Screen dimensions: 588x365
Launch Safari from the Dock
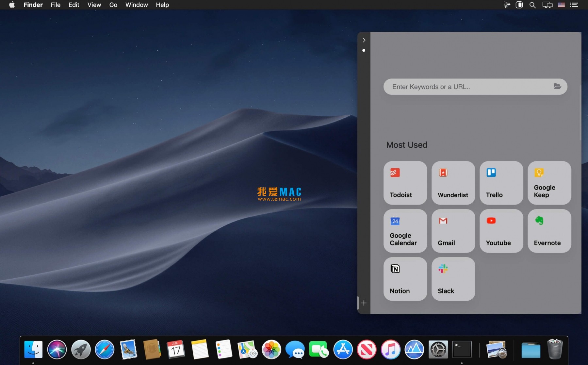(x=105, y=349)
